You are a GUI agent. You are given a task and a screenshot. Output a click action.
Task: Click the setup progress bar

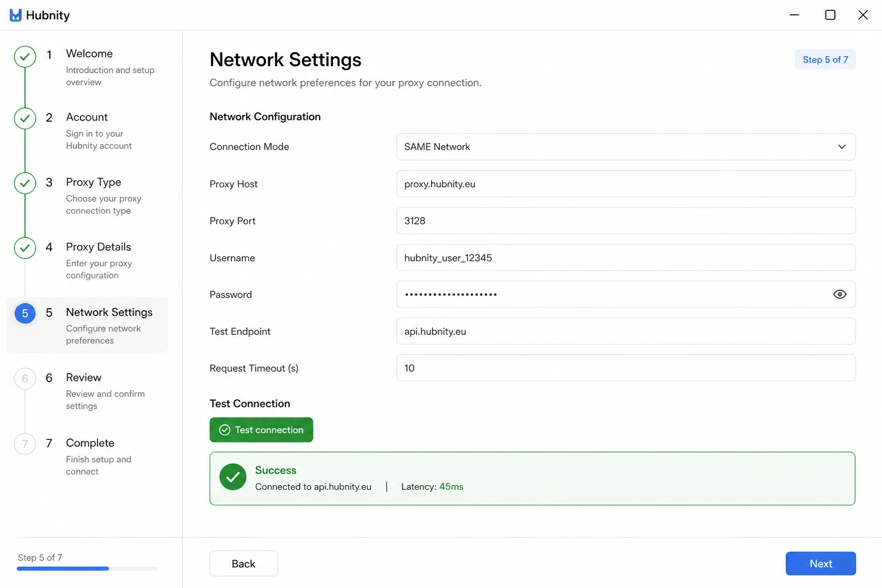87,568
